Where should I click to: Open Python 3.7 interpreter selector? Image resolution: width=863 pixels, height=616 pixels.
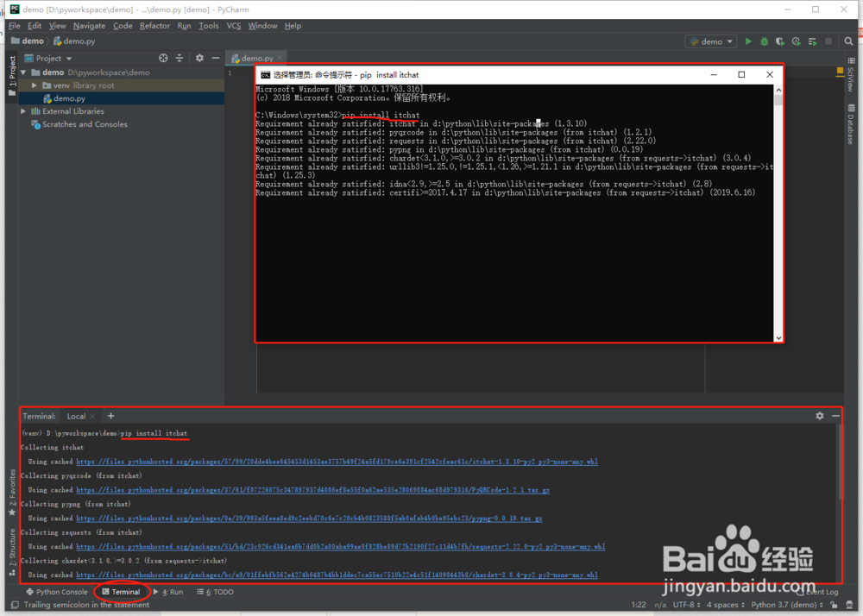click(x=787, y=605)
